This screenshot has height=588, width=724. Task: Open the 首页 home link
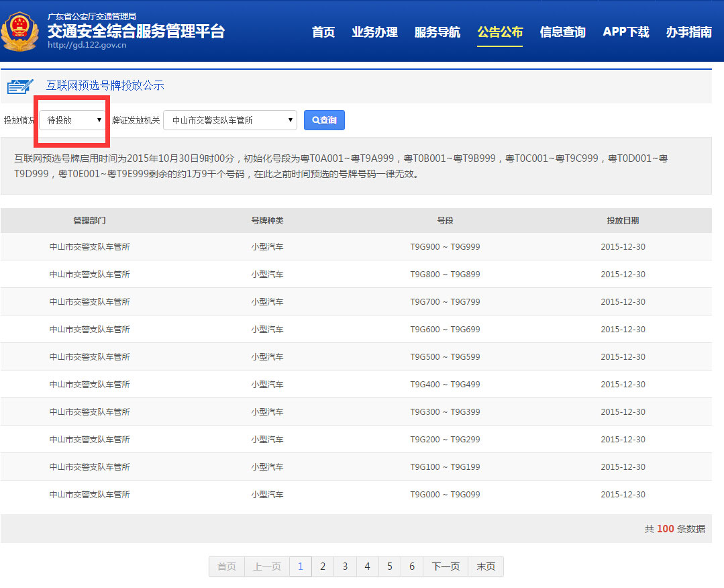[x=323, y=32]
